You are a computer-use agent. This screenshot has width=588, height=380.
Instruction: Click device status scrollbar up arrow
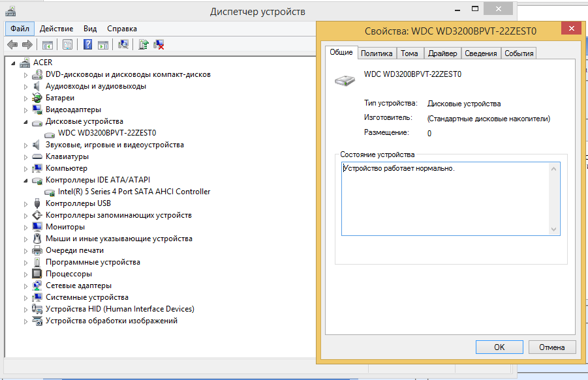pos(553,169)
